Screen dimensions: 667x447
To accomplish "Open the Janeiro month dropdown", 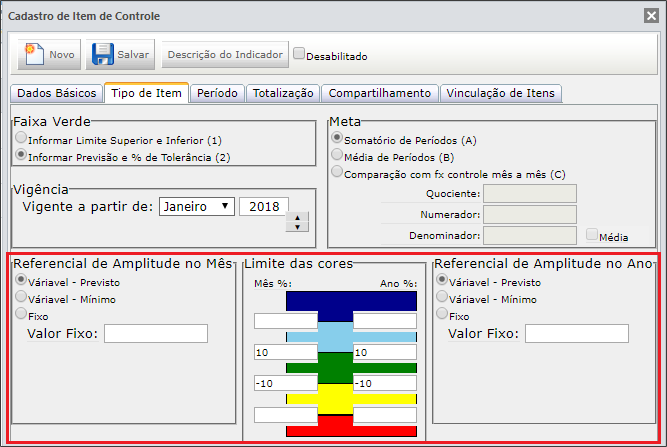I will [x=197, y=206].
